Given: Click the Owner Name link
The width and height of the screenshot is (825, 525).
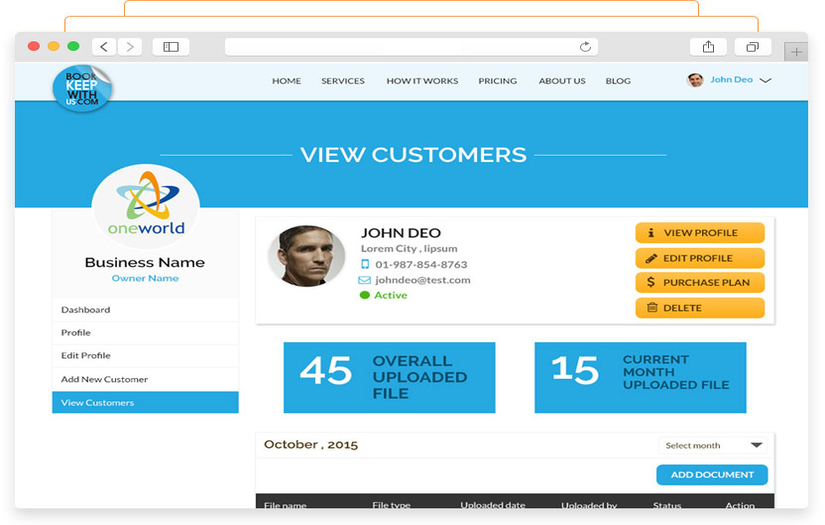Looking at the screenshot, I should coord(145,278).
